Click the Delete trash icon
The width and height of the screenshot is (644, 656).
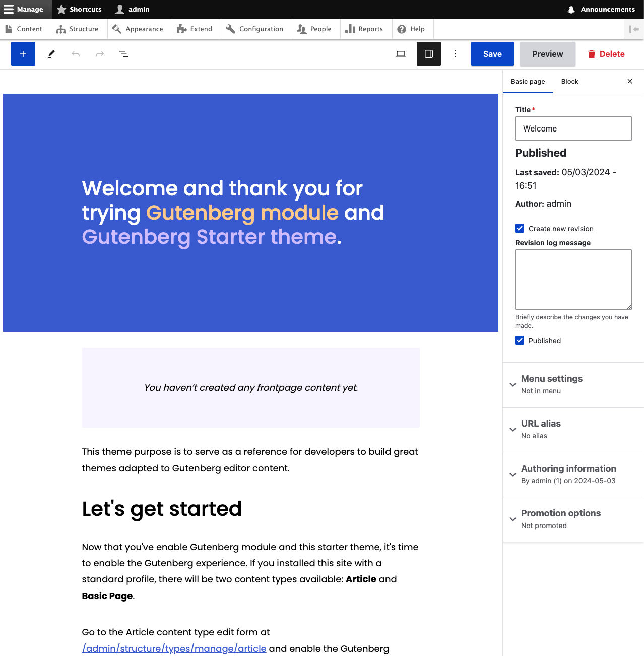click(606, 54)
